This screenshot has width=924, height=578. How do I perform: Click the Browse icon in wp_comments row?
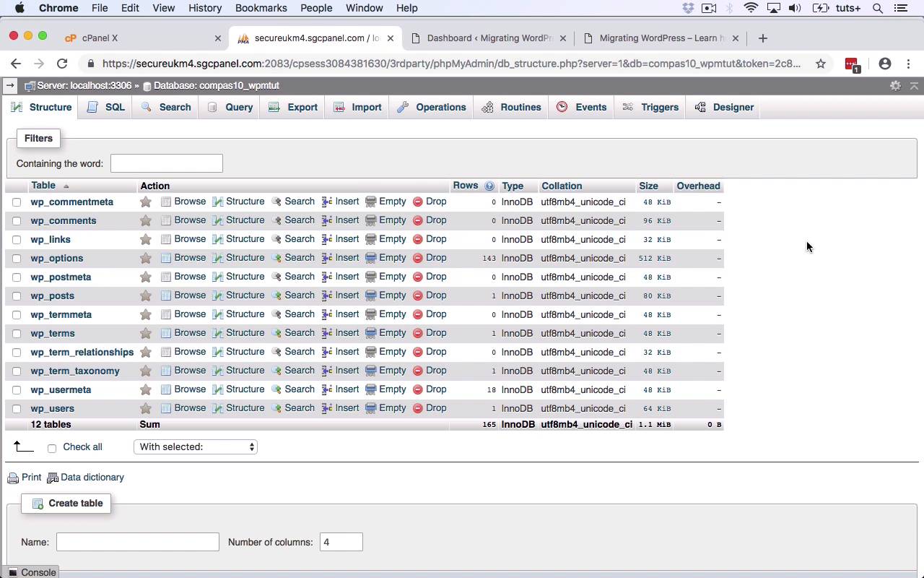166,220
